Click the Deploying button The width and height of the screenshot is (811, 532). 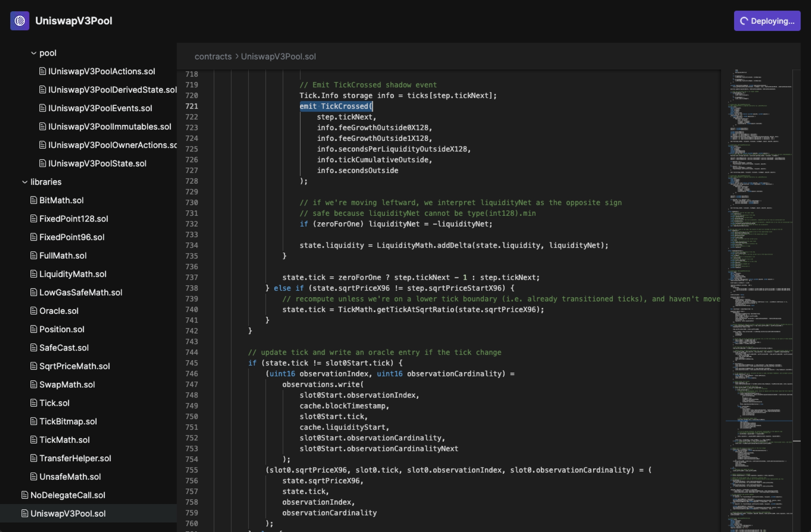click(767, 21)
